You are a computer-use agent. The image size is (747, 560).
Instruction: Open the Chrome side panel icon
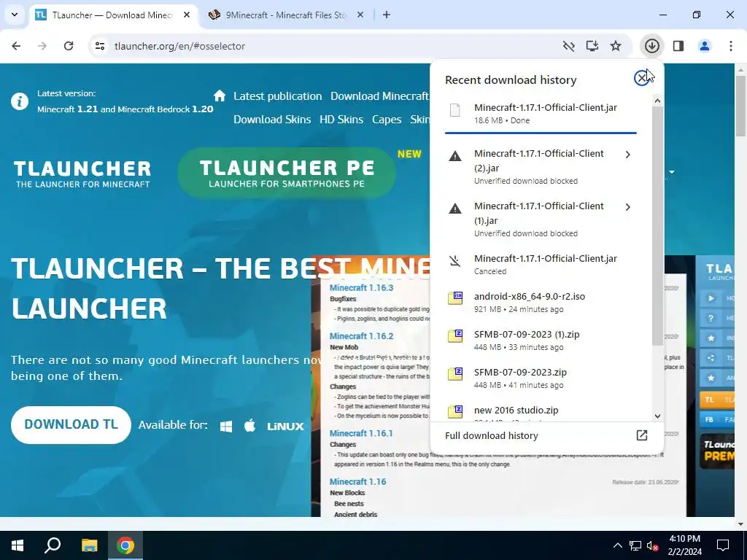(678, 46)
